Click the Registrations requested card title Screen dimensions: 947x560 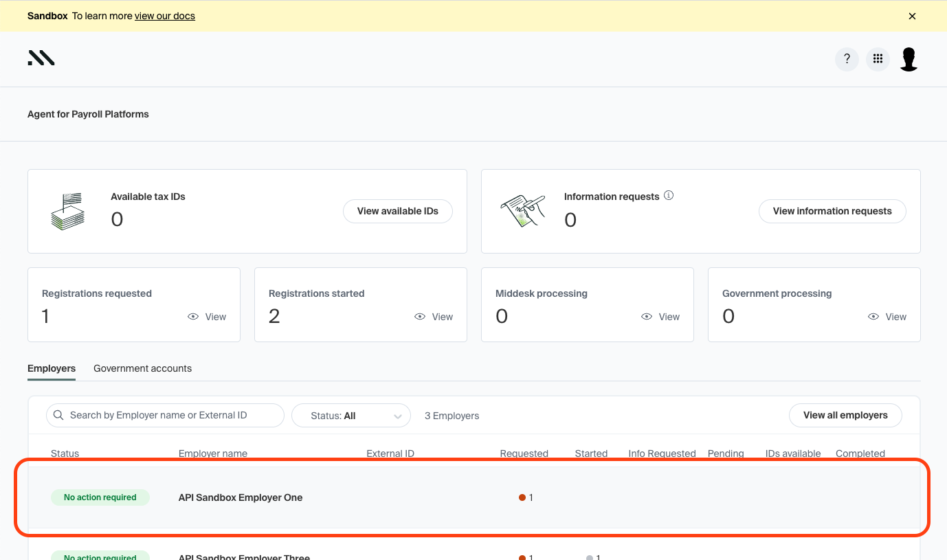97,293
